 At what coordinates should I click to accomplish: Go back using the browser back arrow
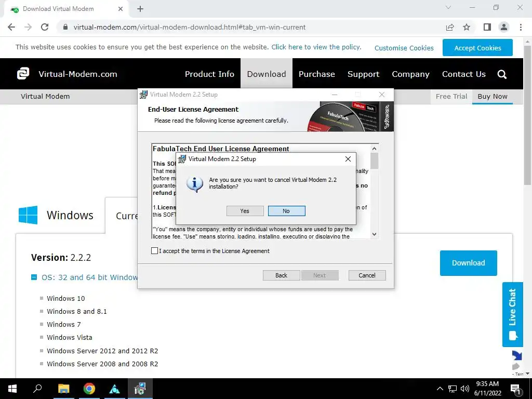tap(11, 27)
